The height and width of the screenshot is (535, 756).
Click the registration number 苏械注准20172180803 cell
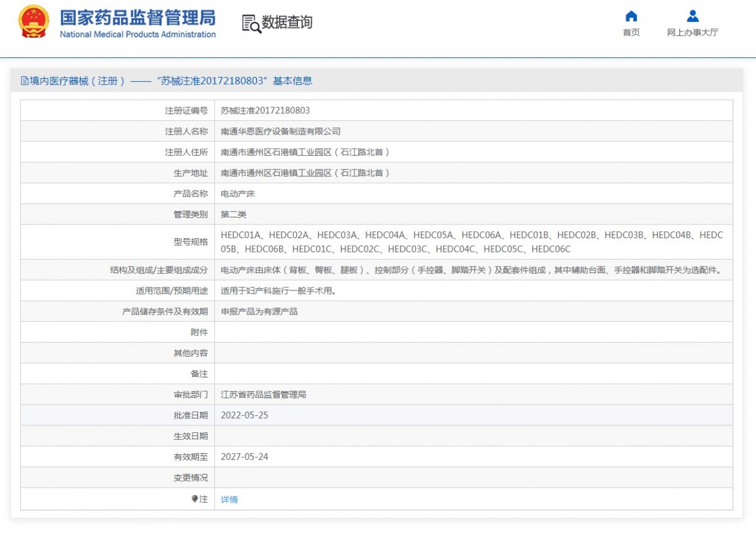[x=265, y=110]
